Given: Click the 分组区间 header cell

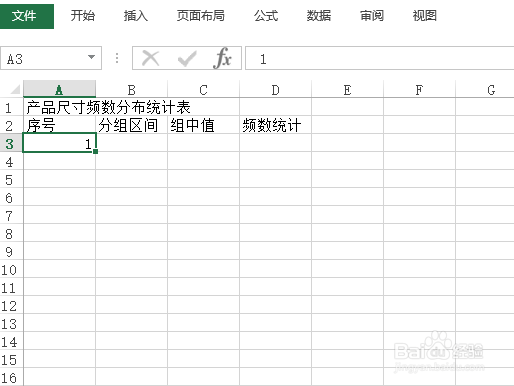Looking at the screenshot, I should 132,125.
